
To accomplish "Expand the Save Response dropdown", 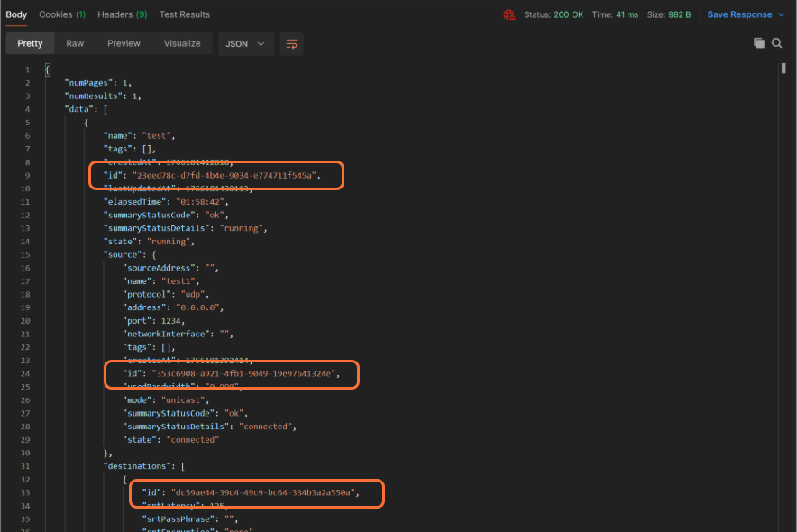I will coord(745,14).
